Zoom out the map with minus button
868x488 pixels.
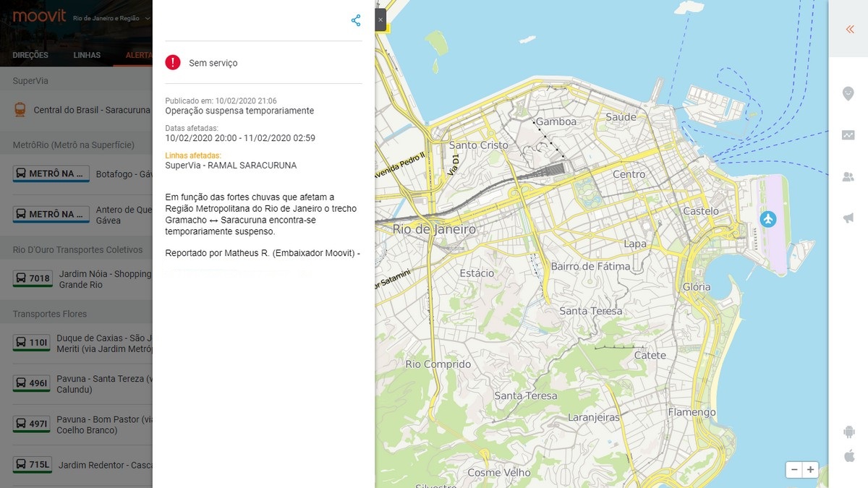[x=794, y=469]
